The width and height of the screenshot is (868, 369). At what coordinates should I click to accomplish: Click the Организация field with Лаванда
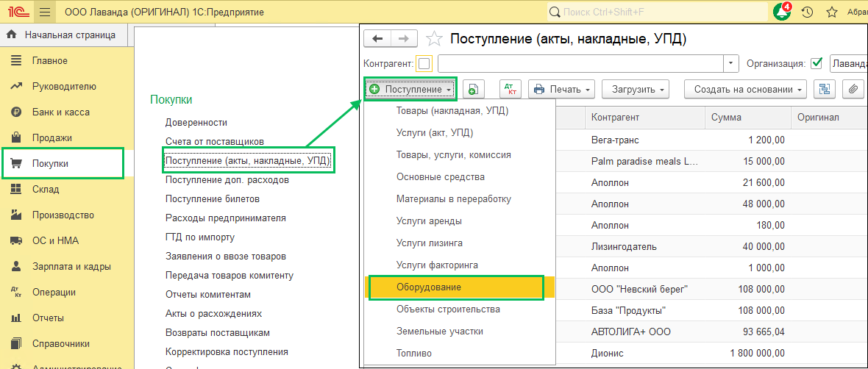[849, 64]
